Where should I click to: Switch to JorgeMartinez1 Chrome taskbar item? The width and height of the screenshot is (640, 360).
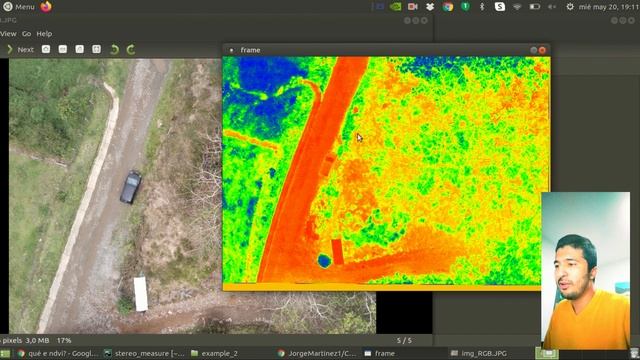317,353
